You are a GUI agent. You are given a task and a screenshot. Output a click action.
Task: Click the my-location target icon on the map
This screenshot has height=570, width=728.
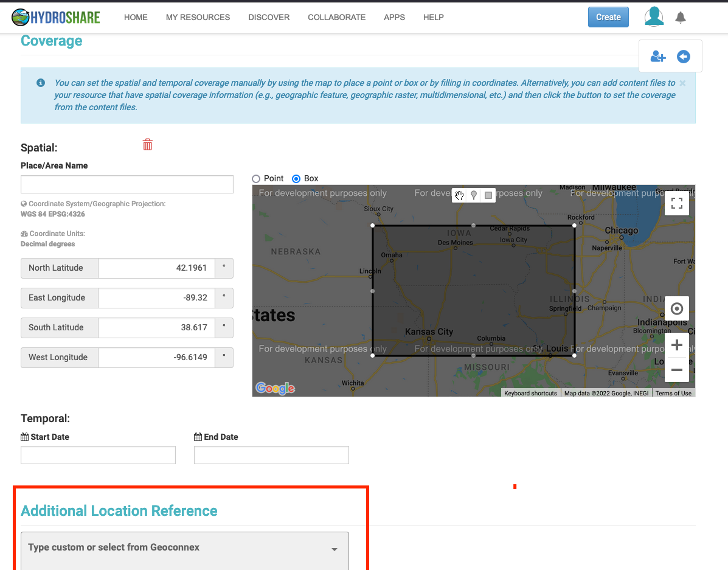(677, 308)
